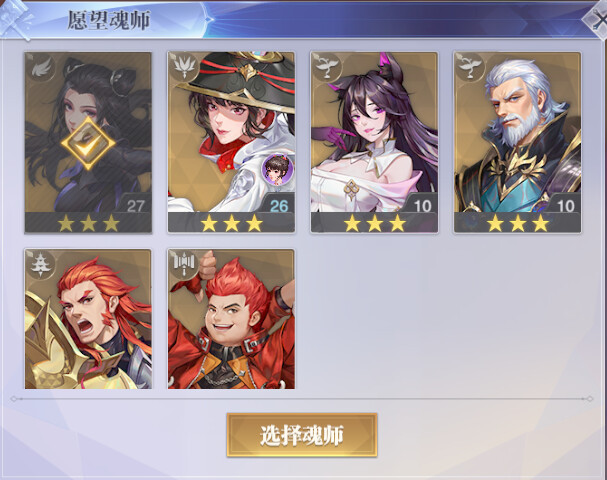Click the level 26 badge

pyautogui.click(x=279, y=206)
